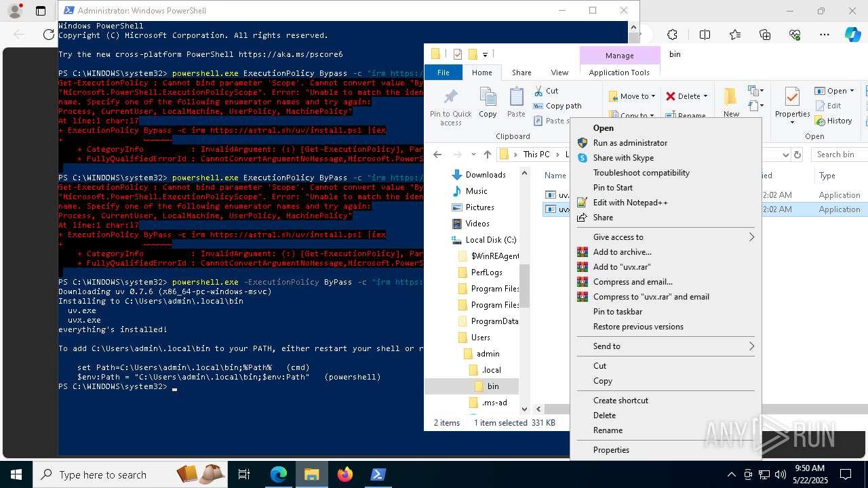Open Microsoft Edge from taskbar
The width and height of the screenshot is (868, 488).
tap(279, 474)
